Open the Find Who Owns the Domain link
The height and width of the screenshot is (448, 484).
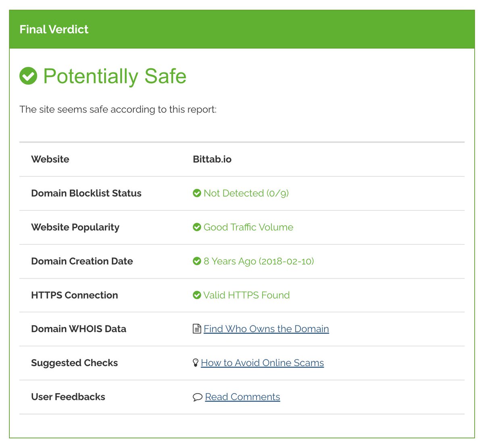click(266, 329)
